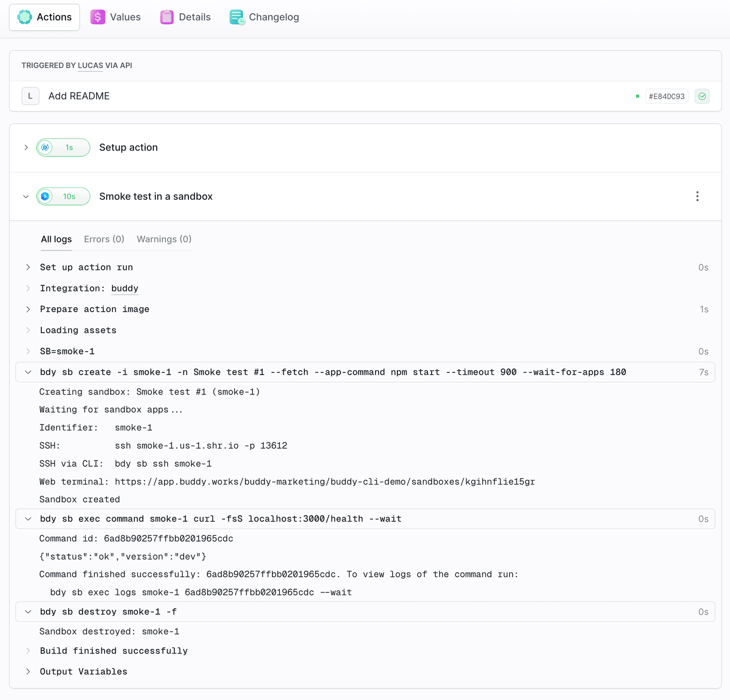Select the All logs filter tab
This screenshot has width=730, height=700.
pyautogui.click(x=56, y=239)
